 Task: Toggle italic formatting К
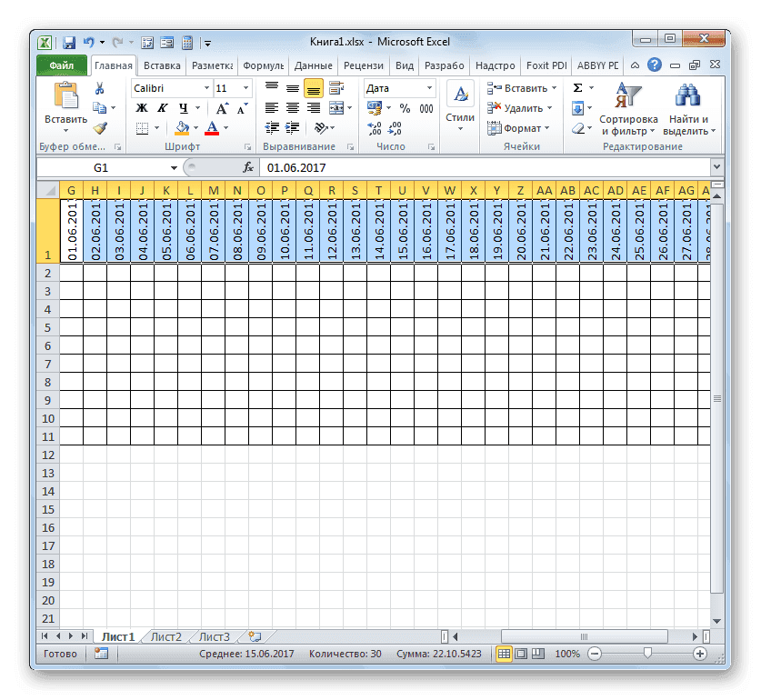pyautogui.click(x=162, y=108)
